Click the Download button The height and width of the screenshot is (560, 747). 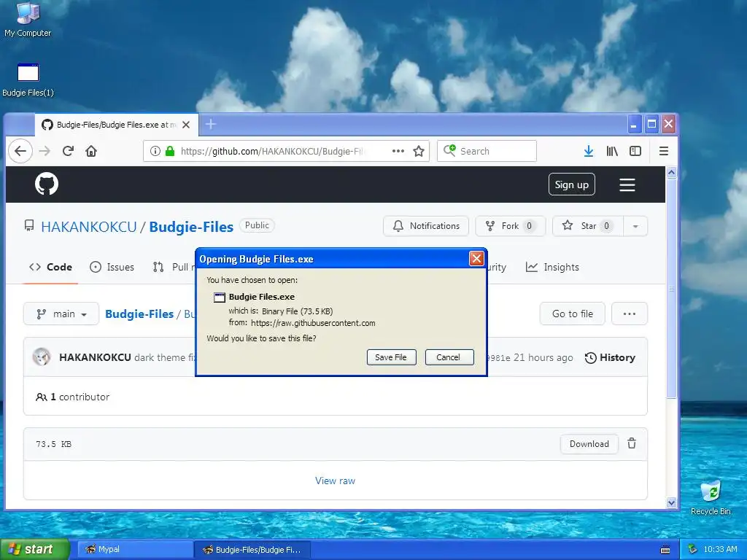[589, 444]
